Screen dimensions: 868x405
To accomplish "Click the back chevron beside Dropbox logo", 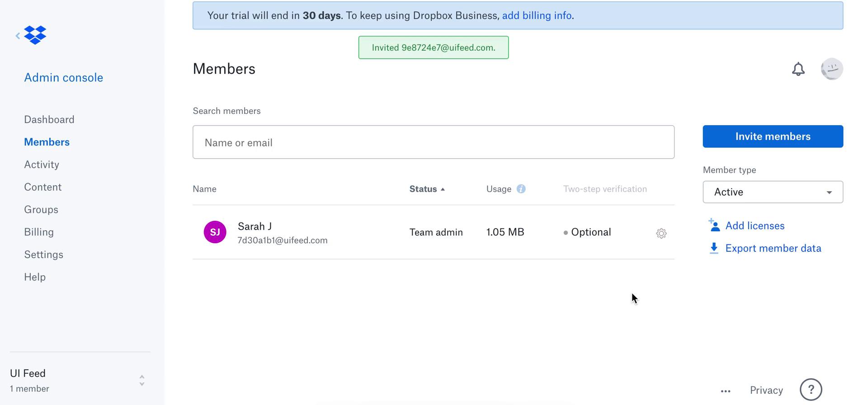I will tap(18, 35).
